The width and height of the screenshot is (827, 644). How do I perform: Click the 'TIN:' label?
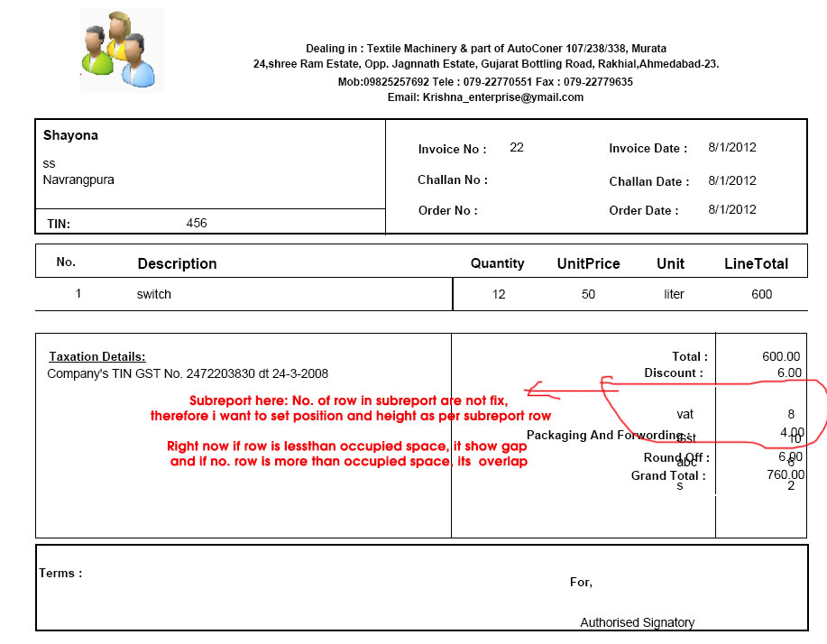click(59, 224)
